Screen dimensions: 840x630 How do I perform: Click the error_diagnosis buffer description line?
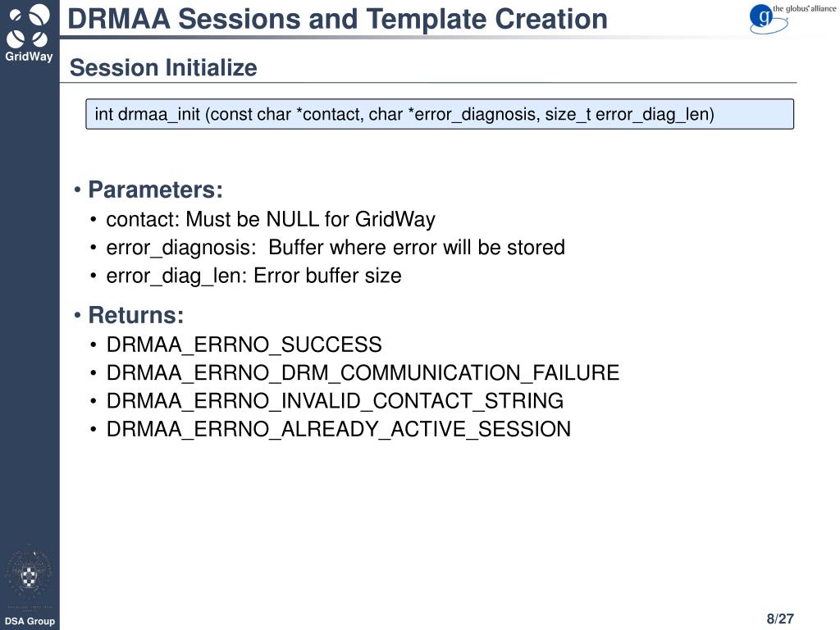(336, 248)
